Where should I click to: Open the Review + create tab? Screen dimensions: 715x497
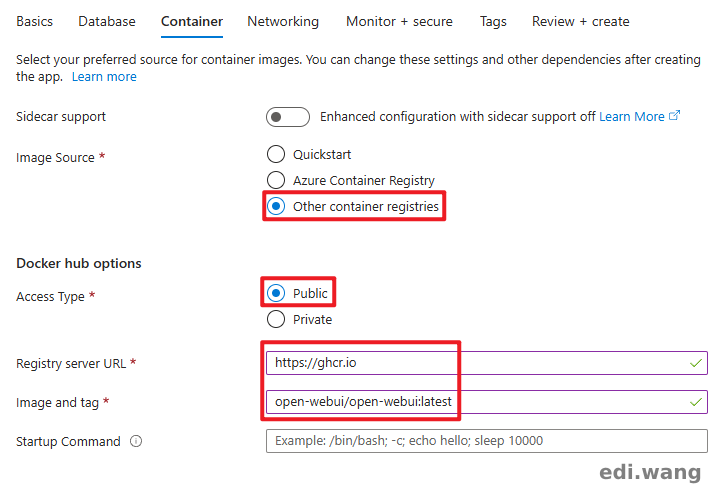(x=581, y=21)
